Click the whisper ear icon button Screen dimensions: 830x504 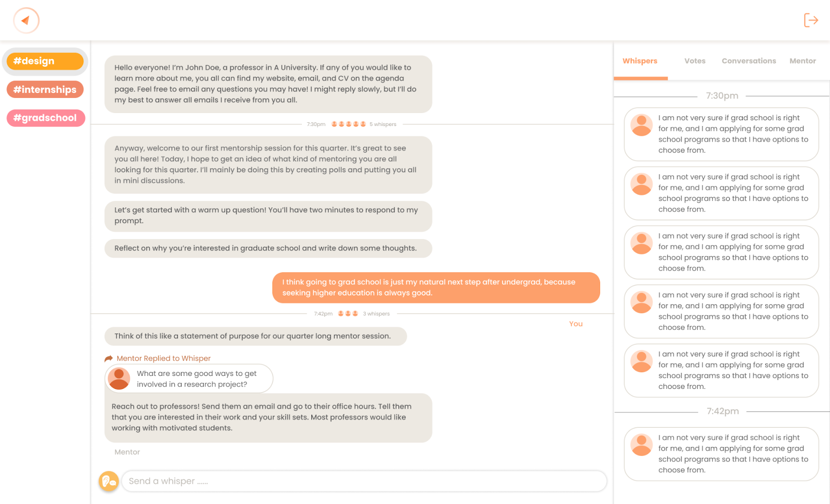[109, 481]
